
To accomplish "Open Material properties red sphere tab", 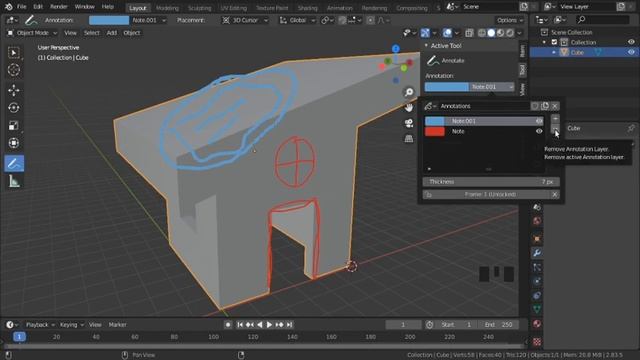I will [x=537, y=324].
